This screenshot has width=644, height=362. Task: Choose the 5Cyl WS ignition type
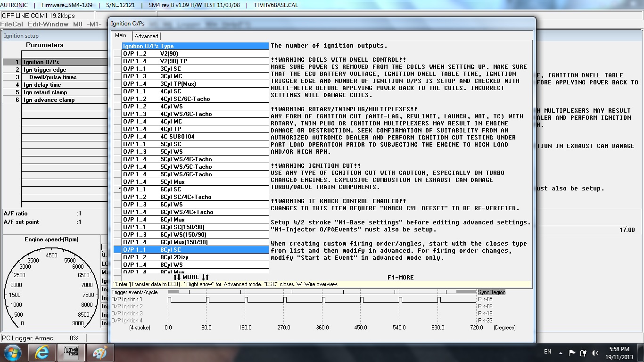coord(195,152)
